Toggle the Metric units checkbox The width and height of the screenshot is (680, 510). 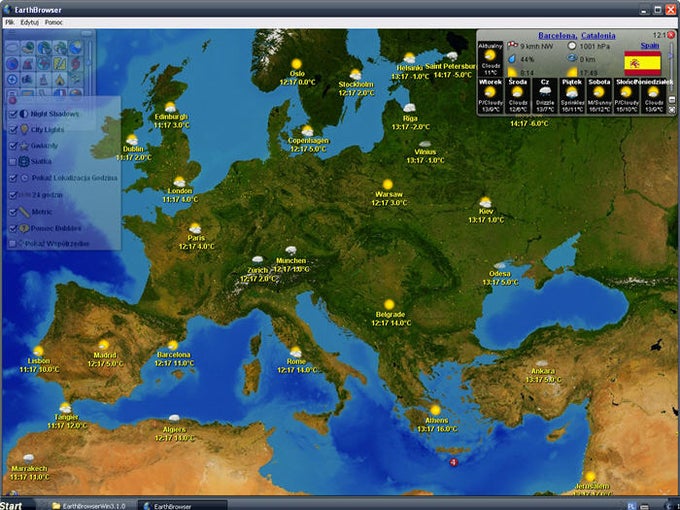point(13,212)
